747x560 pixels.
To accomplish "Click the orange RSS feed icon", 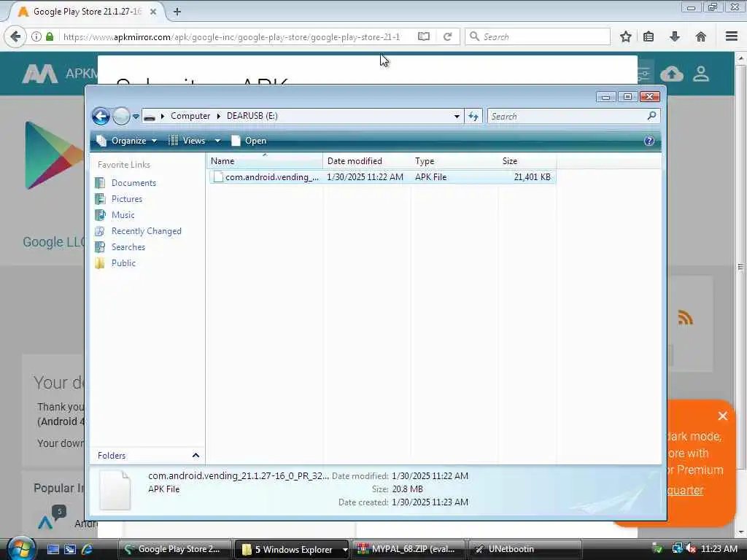I will [x=685, y=318].
